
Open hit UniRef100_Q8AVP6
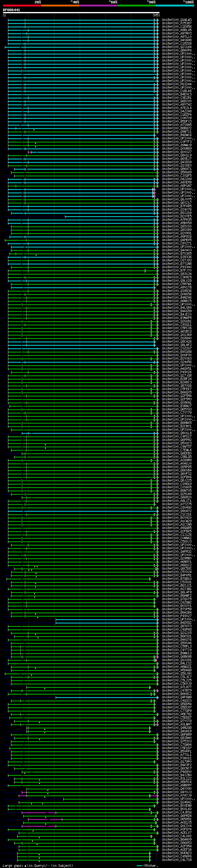[x=177, y=50]
